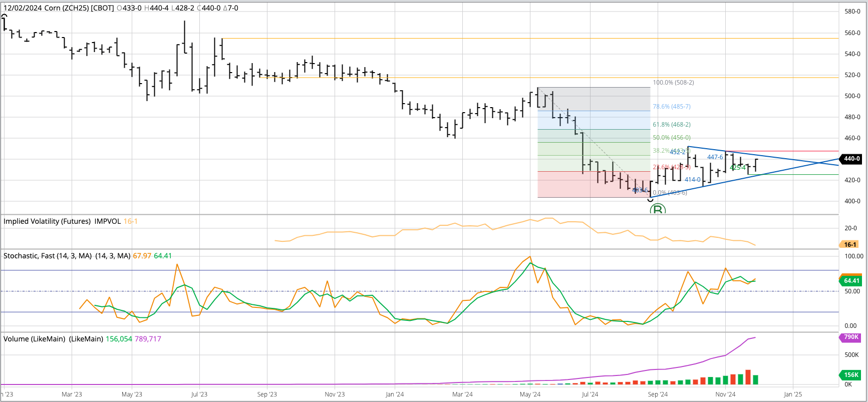Click the black 440-0 last price badge
868x402 pixels.
point(851,159)
